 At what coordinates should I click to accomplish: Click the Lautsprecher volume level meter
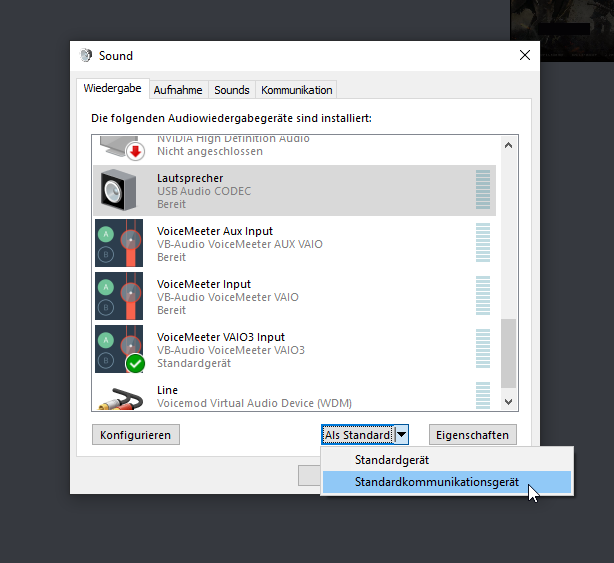[x=483, y=190]
